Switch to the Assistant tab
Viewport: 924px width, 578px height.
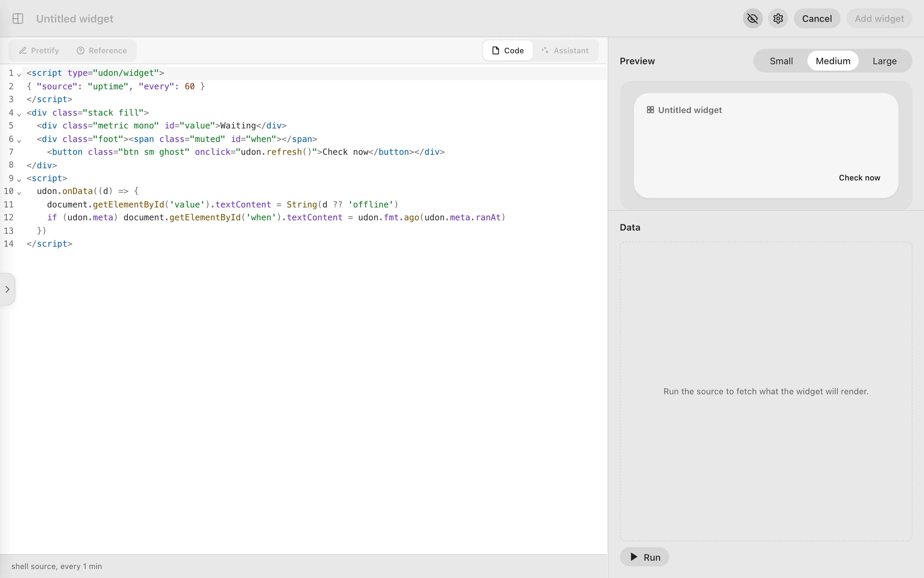565,50
